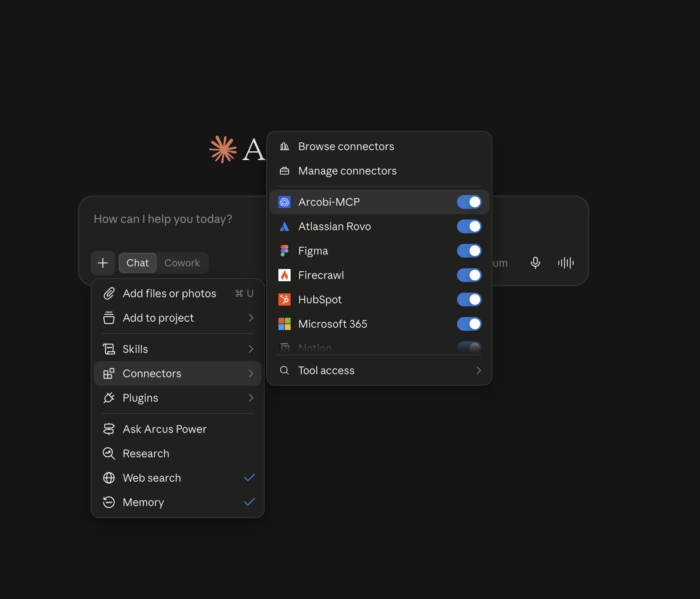Switch to the Chat tab
This screenshot has height=599, width=700.
point(137,263)
